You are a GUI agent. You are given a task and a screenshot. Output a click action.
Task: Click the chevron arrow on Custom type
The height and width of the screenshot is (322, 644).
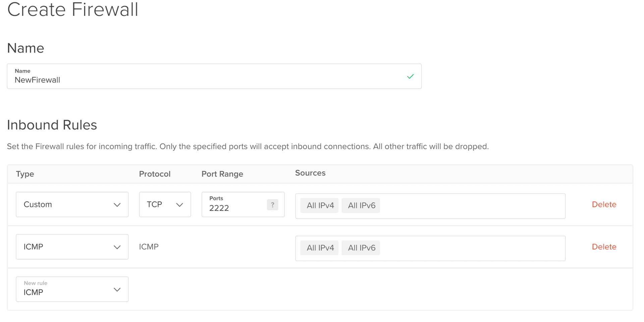[x=117, y=205]
